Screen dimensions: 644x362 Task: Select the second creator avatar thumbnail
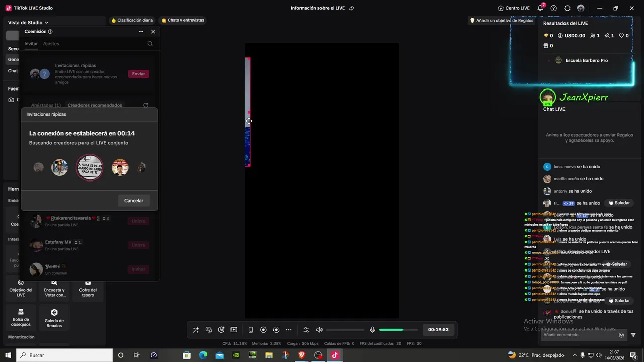[59, 167]
